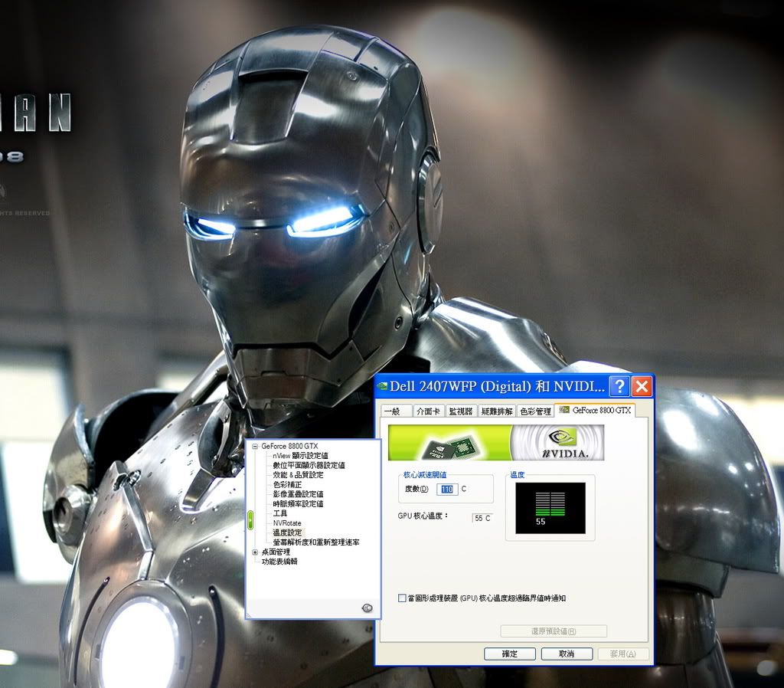
Task: Click the GPU 核心溫度 value field 55 C
Action: (x=482, y=519)
